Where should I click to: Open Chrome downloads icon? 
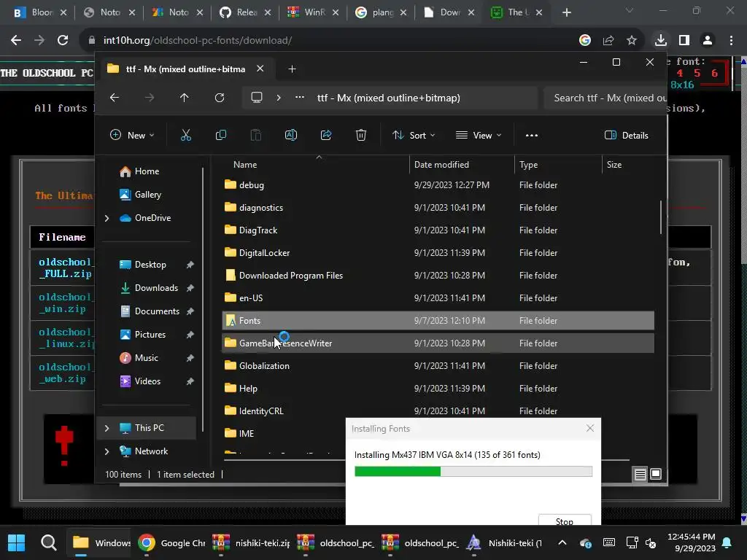(661, 41)
